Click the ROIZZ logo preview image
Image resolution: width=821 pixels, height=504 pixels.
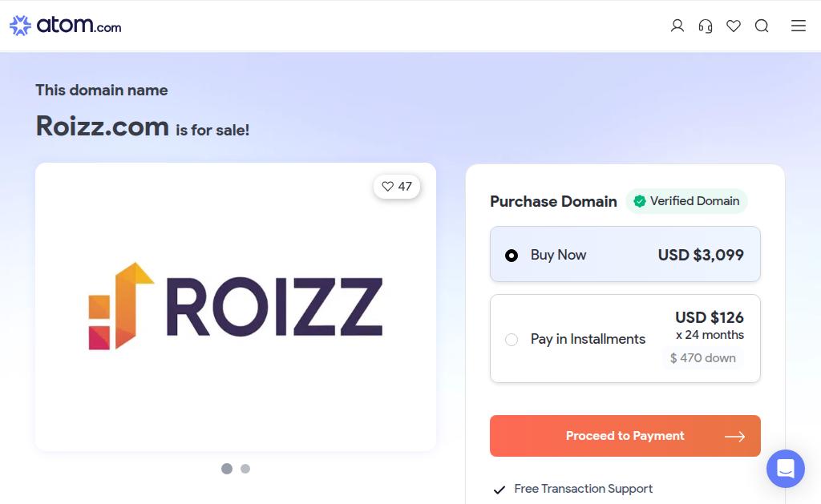(x=236, y=306)
